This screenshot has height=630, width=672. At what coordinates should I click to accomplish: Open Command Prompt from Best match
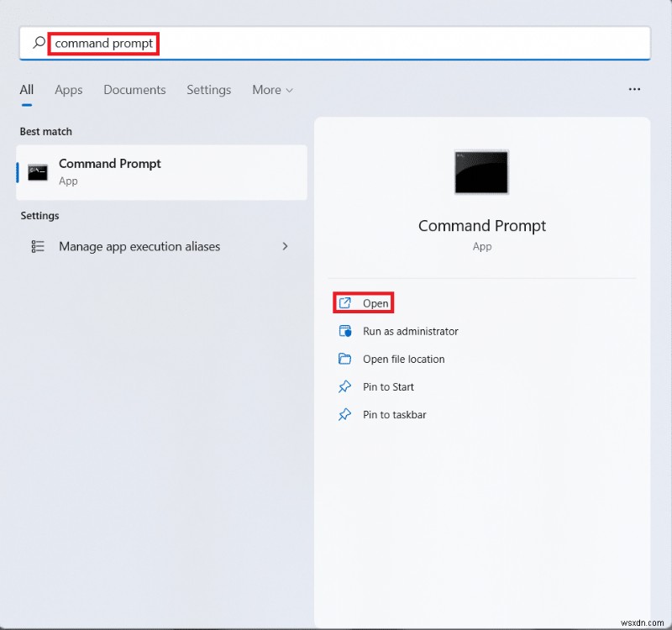[110, 164]
